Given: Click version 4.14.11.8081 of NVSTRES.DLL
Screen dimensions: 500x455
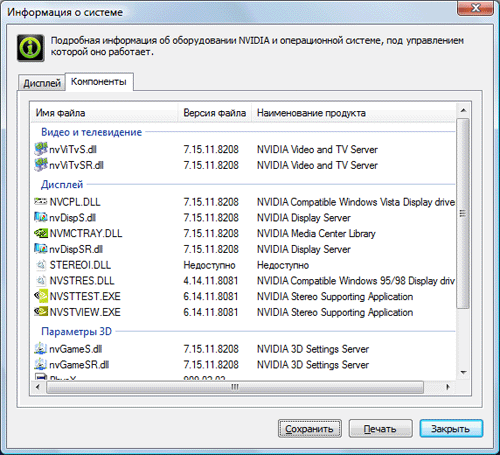Looking at the screenshot, I should (211, 280).
